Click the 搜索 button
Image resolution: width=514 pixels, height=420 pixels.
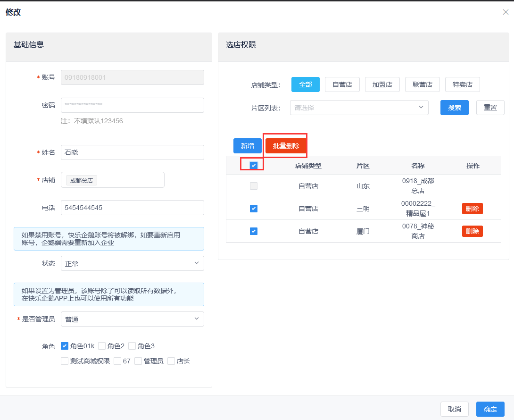454,108
